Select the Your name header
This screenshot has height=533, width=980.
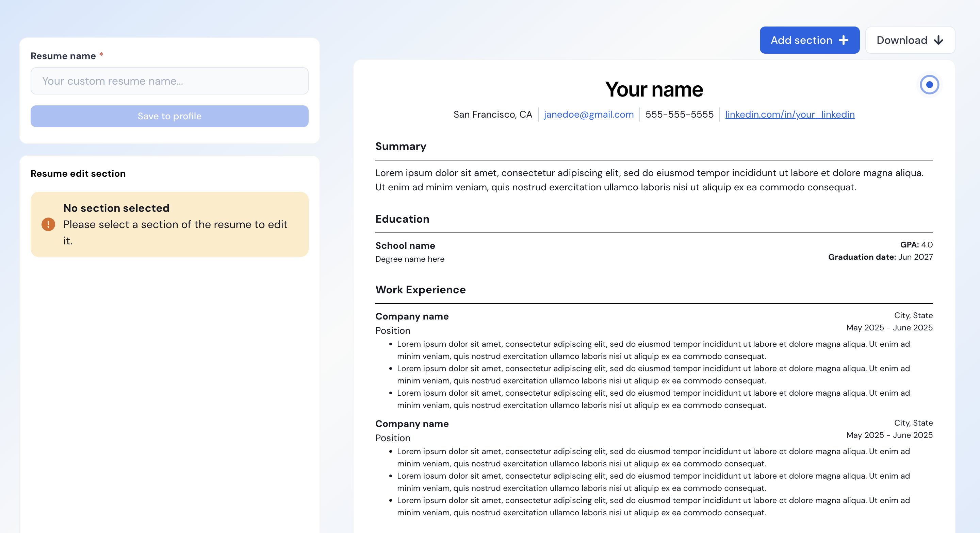(x=654, y=90)
